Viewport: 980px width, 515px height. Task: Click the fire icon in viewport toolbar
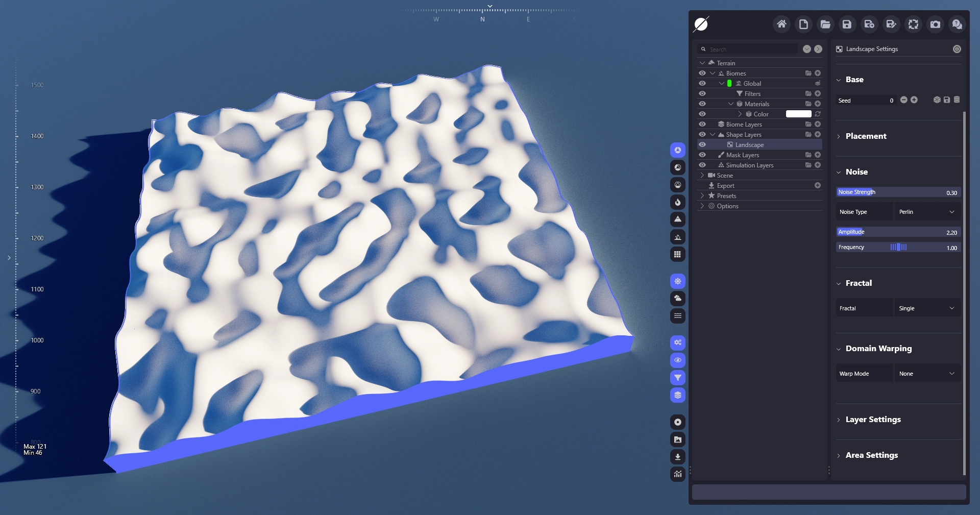pos(678,202)
